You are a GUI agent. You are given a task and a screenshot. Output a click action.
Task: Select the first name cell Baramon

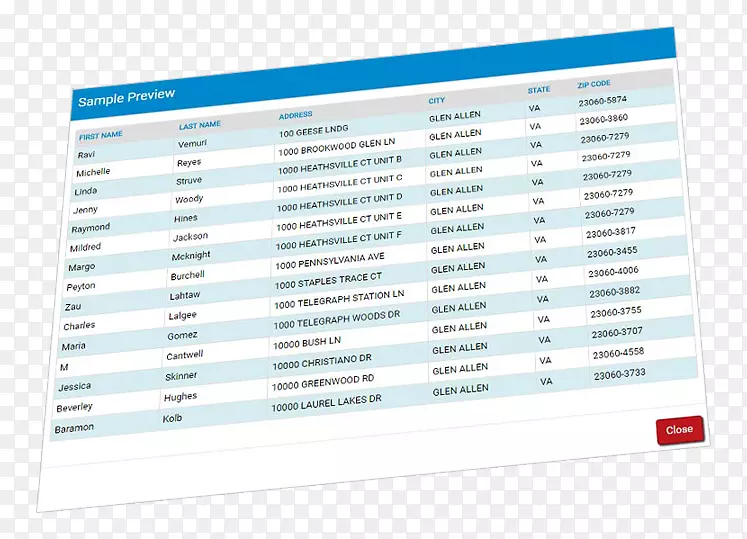tap(75, 428)
